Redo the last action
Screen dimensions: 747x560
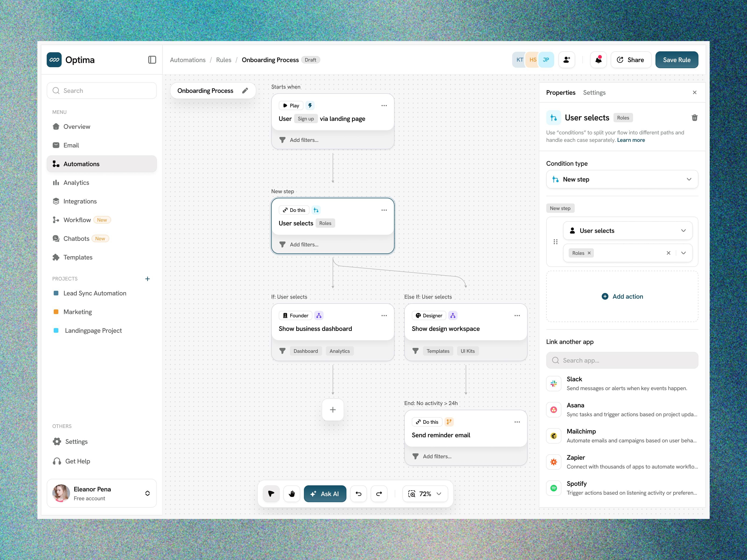pos(379,493)
